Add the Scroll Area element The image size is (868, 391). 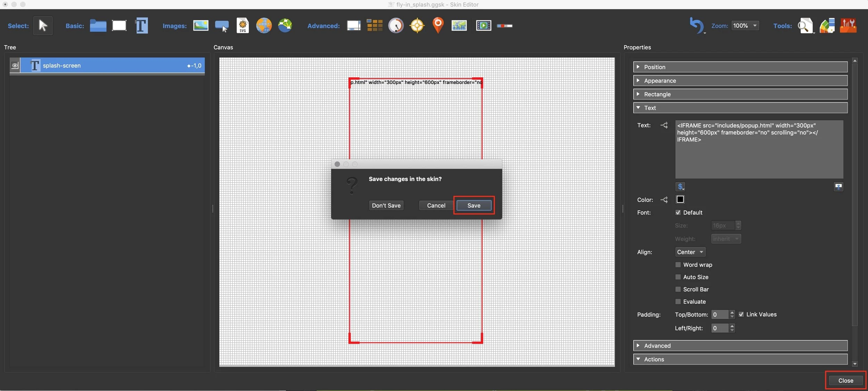pos(353,25)
